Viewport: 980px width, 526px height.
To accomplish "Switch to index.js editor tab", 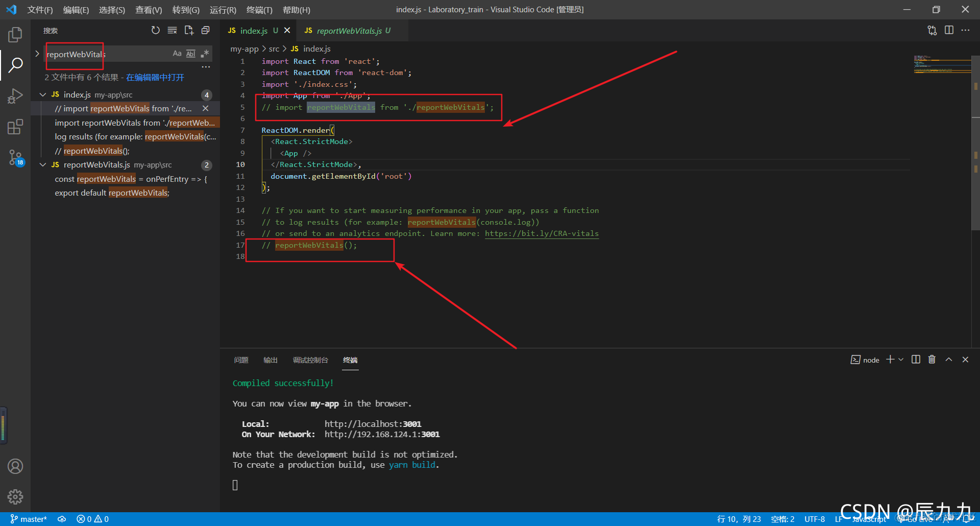I will 254,31.
